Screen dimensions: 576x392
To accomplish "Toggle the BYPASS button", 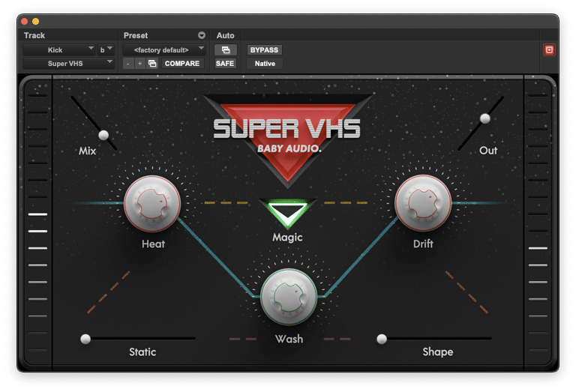I will coord(264,50).
